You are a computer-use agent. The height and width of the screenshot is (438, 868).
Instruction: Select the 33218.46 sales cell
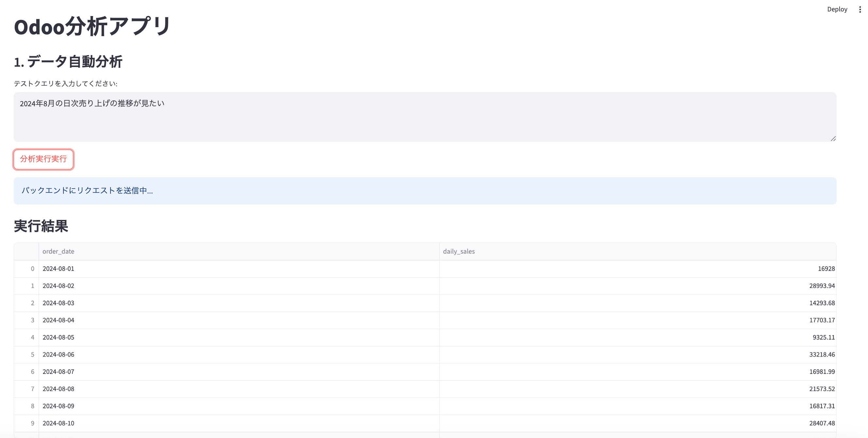coord(822,354)
